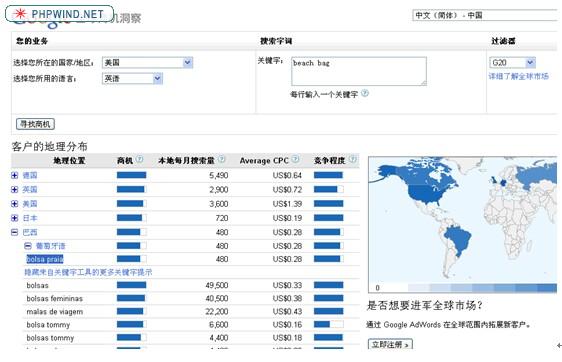The height and width of the screenshot is (362, 562).
Task: Sort by the 本地每月搜索量 column header
Action: 186,161
